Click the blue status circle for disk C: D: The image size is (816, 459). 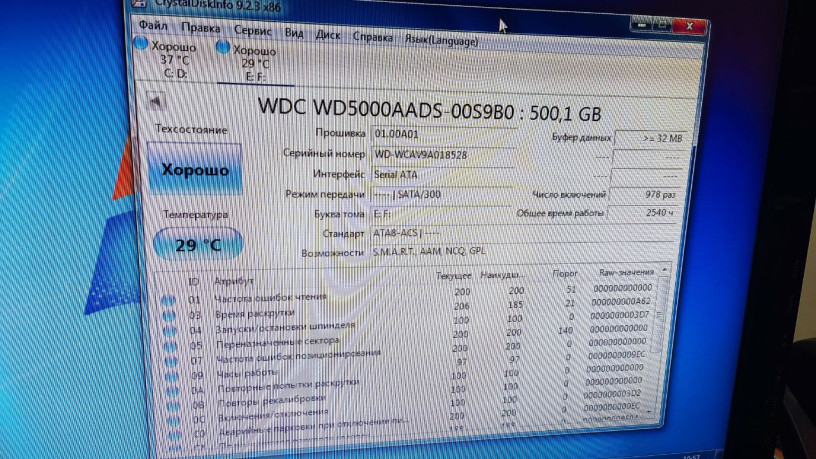[x=141, y=43]
